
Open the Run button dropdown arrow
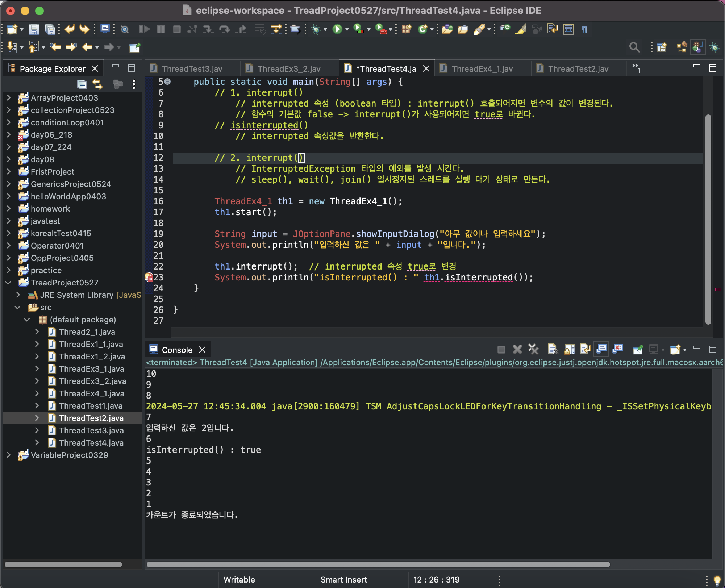coord(347,29)
